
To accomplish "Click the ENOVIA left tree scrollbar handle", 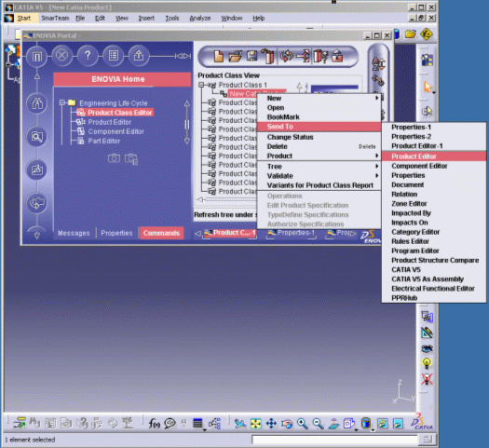I will (187, 125).
